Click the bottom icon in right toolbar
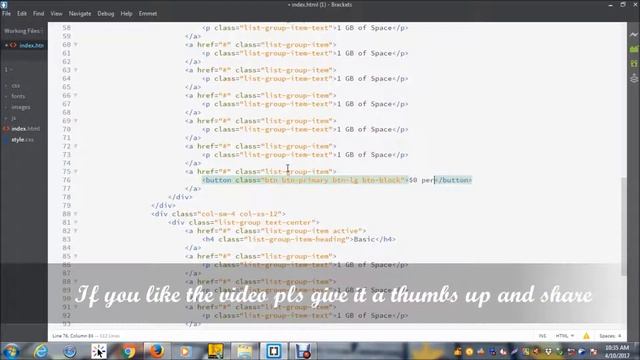The height and width of the screenshot is (360, 640). [x=633, y=78]
